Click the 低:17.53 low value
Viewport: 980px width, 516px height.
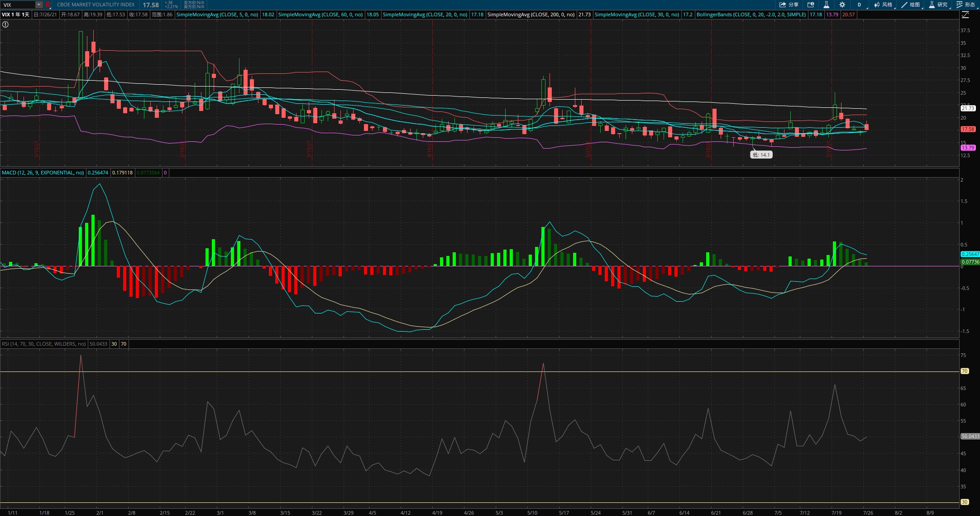click(x=115, y=14)
